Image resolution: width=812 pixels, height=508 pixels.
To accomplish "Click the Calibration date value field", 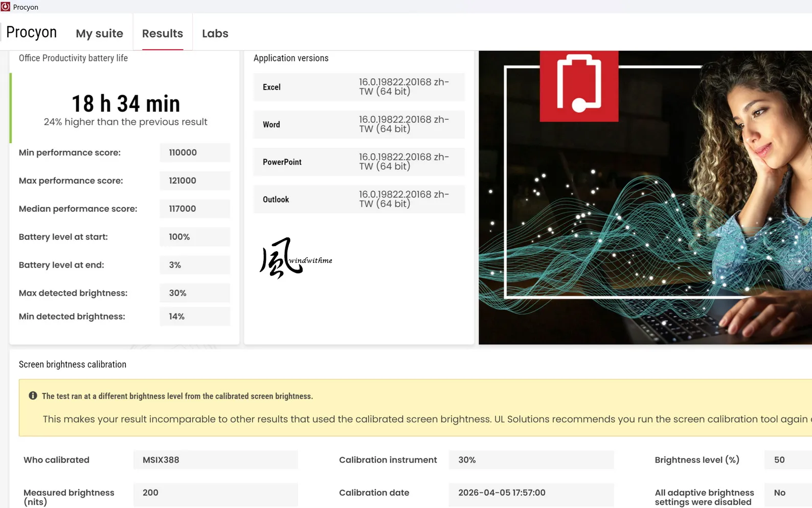I will 531,493.
